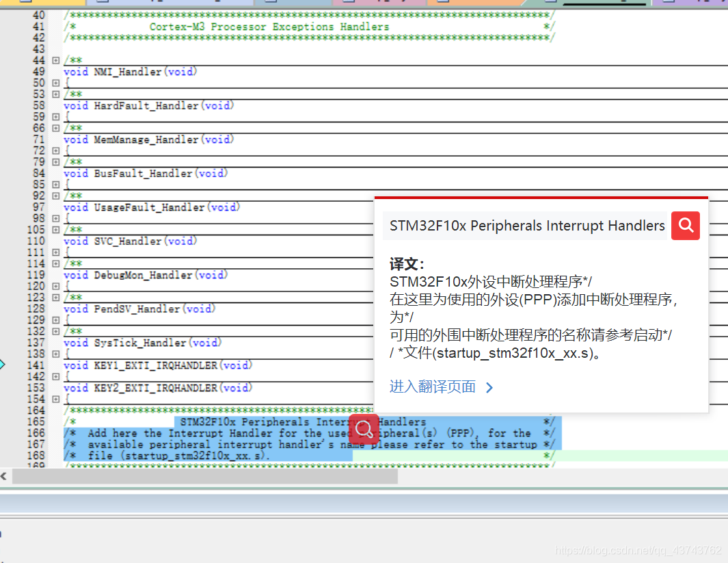Click the 译文 label in translation popup
The image size is (728, 563).
(407, 264)
